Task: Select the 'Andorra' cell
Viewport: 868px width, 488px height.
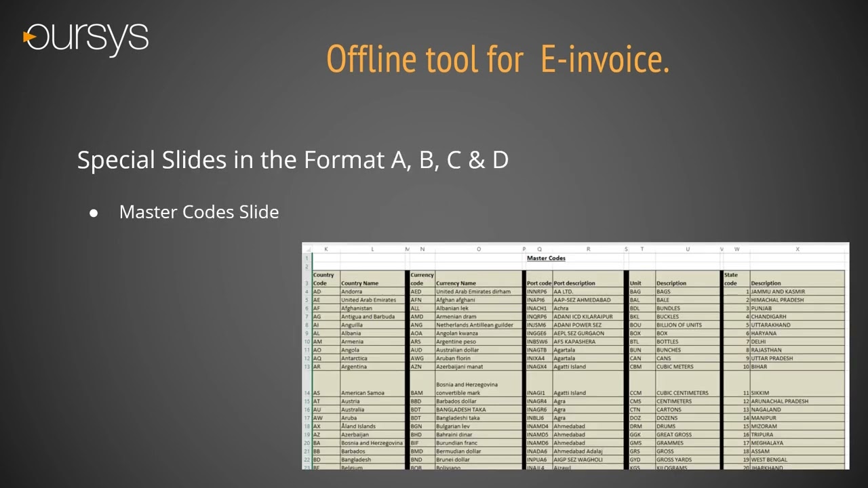Action: 372,291
